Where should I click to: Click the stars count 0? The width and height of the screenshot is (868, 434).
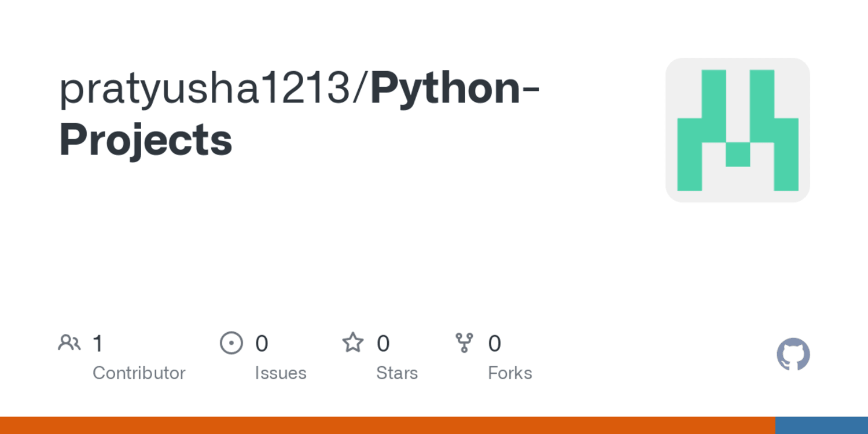[x=383, y=344]
